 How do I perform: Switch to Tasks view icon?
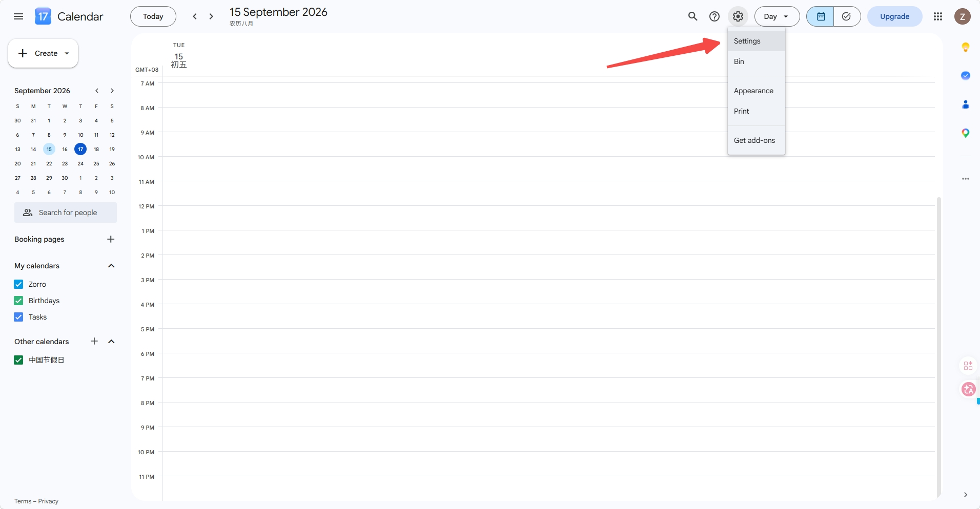(x=847, y=16)
